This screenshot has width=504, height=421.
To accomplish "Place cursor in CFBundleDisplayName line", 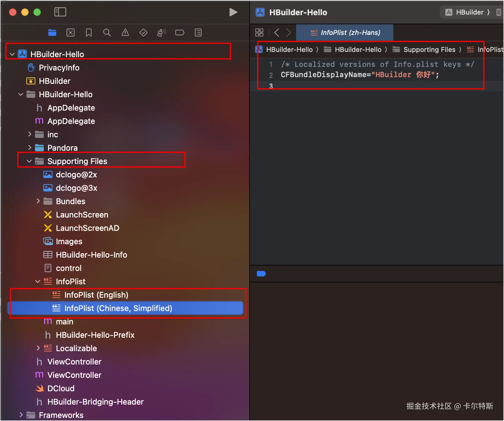I will tap(360, 75).
